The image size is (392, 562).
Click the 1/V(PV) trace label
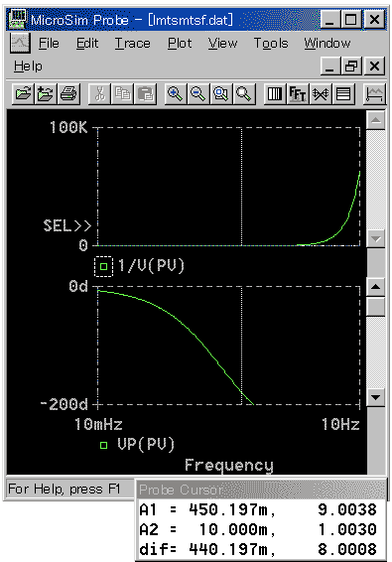pyautogui.click(x=151, y=265)
